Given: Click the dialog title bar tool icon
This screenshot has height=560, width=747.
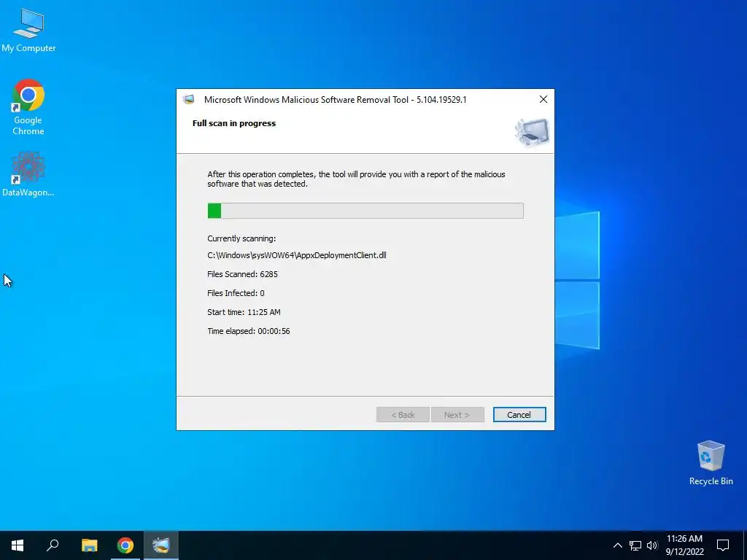Looking at the screenshot, I should (x=189, y=99).
